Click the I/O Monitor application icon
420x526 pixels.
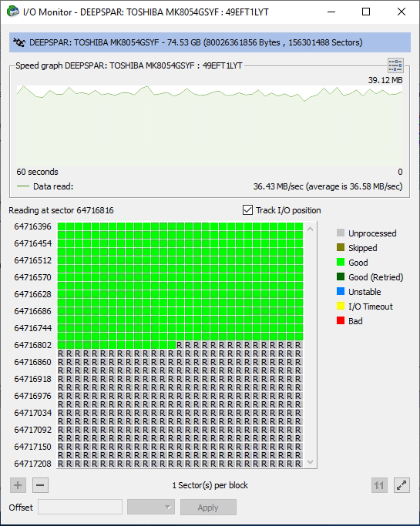tap(13, 12)
